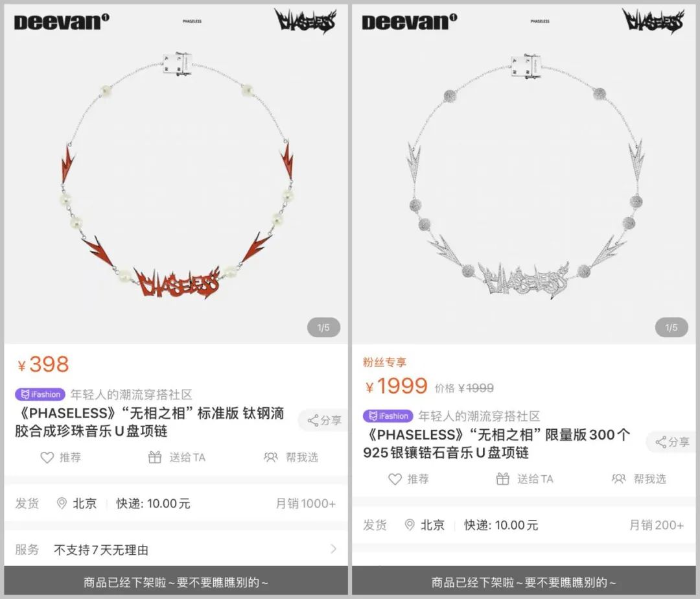This screenshot has width=700, height=599.
Task: Share the 1999 yuan necklace via 分享
Action: (672, 442)
